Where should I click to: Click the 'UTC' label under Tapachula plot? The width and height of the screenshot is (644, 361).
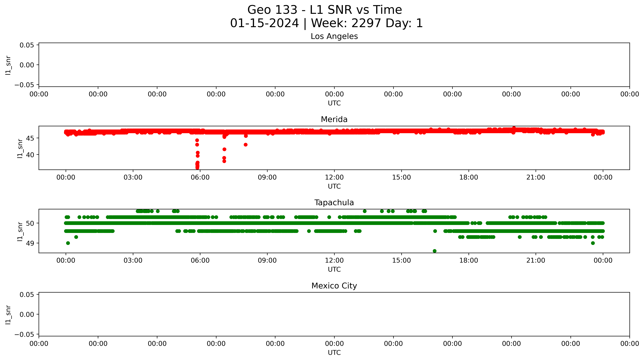(334, 270)
